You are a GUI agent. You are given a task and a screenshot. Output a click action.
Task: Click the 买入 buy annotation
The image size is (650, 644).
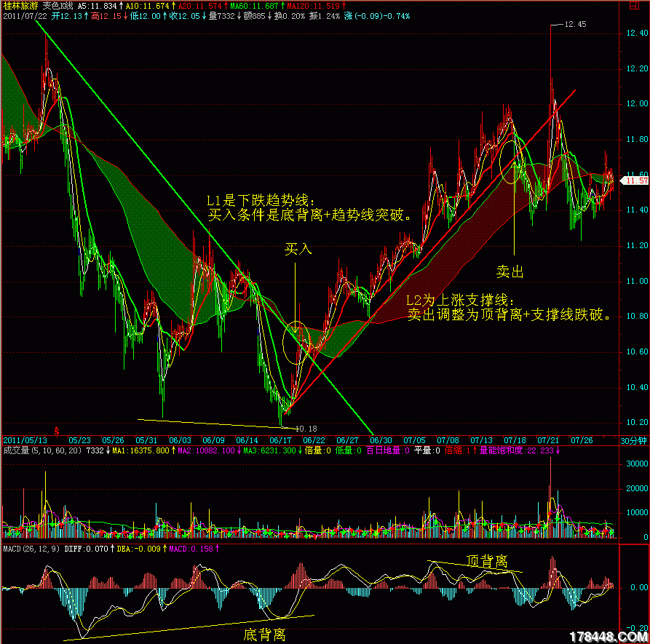pos(298,250)
